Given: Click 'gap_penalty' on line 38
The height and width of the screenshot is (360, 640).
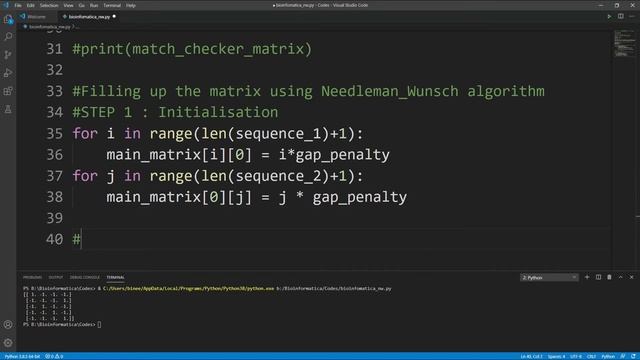Looking at the screenshot, I should point(360,197).
